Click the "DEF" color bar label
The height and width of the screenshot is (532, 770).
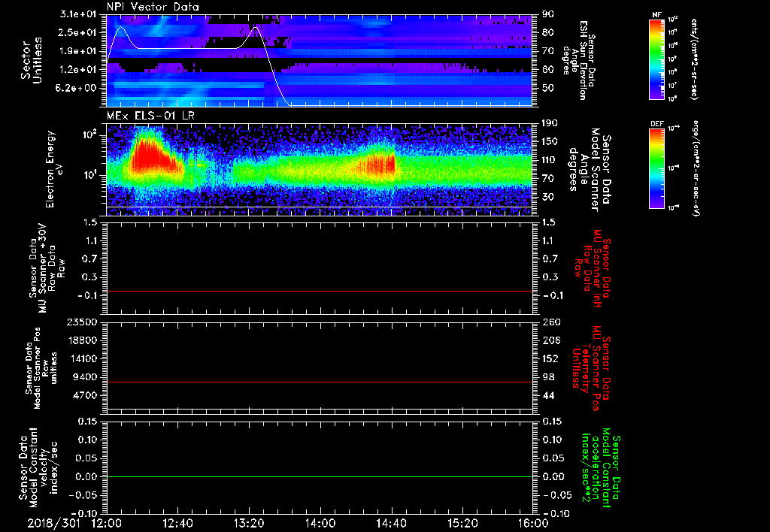[657, 124]
